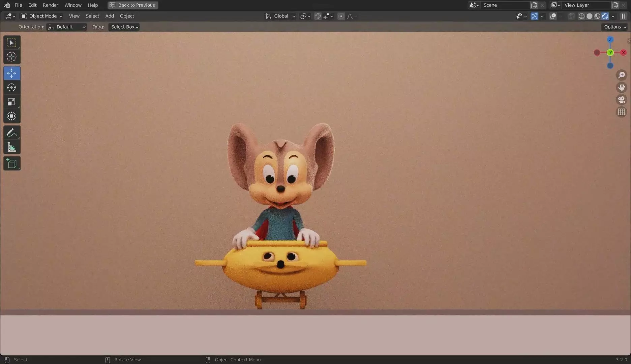631x364 pixels.
Task: Open the scene browse dropdown
Action: tap(474, 5)
